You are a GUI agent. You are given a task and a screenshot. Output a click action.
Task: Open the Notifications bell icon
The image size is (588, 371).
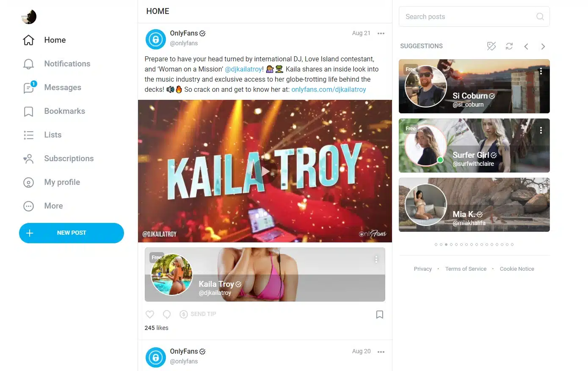pyautogui.click(x=28, y=64)
